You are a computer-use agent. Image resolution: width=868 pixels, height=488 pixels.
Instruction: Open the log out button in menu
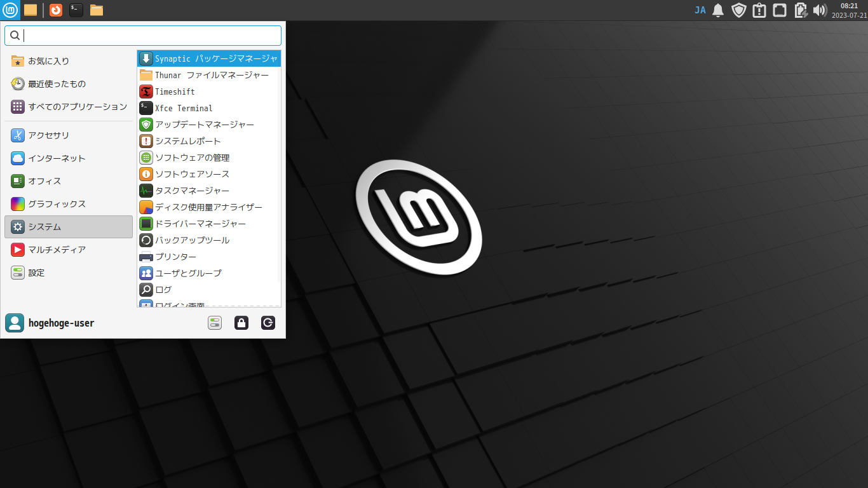click(268, 323)
